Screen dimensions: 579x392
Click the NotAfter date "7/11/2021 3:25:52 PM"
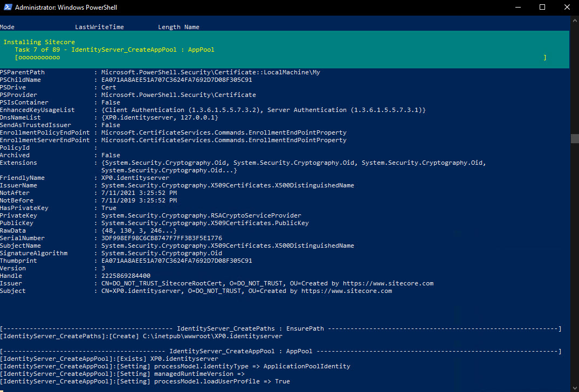[139, 193]
